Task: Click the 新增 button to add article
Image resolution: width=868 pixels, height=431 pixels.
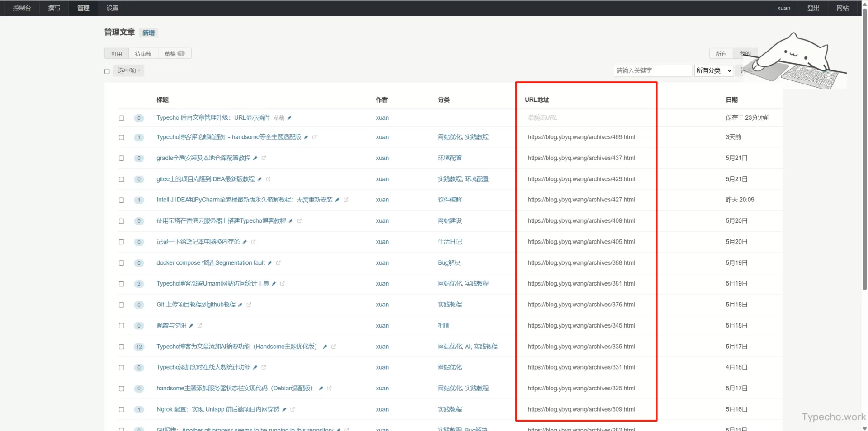Action: [x=148, y=33]
